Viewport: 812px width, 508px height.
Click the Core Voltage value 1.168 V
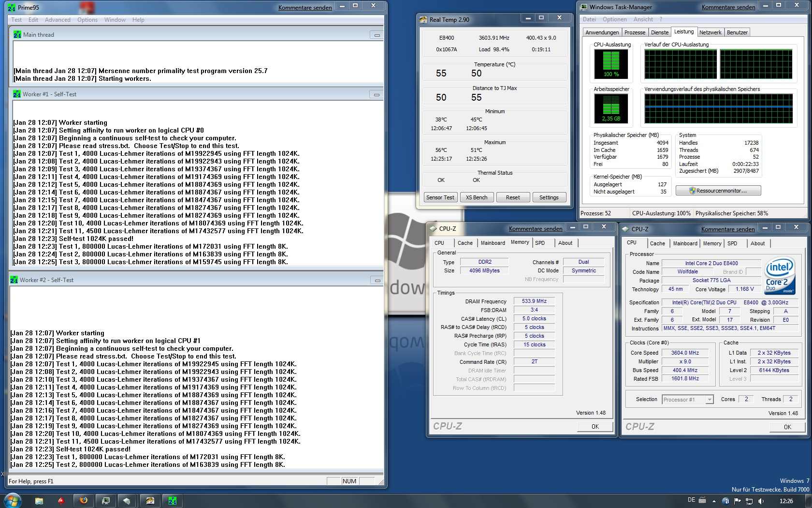744,289
